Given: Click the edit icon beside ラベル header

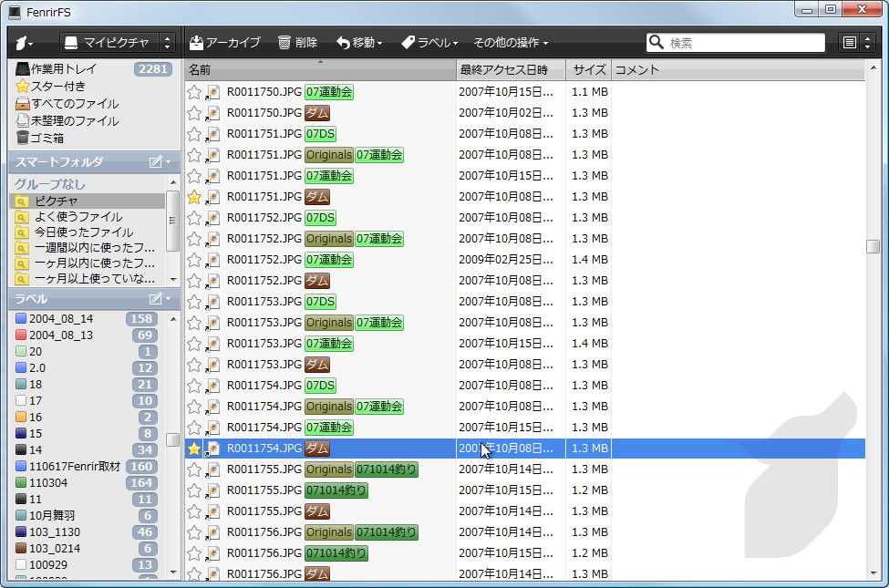Looking at the screenshot, I should tap(157, 297).
